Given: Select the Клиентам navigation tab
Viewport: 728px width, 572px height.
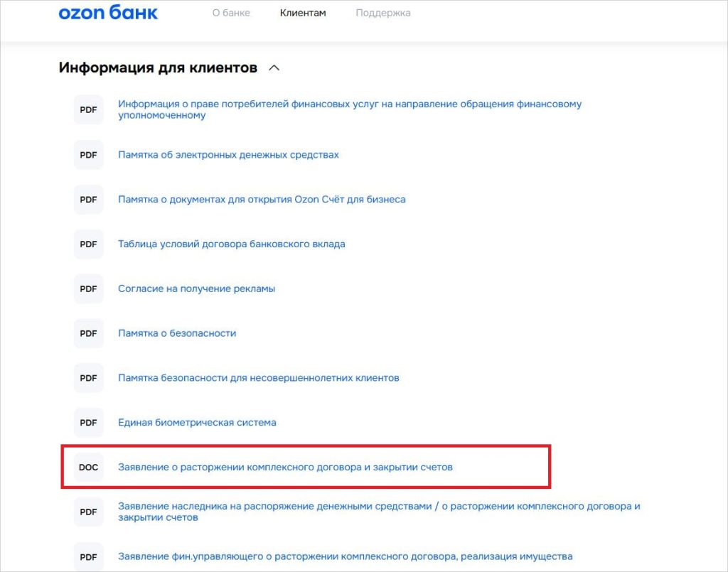Looking at the screenshot, I should [303, 13].
